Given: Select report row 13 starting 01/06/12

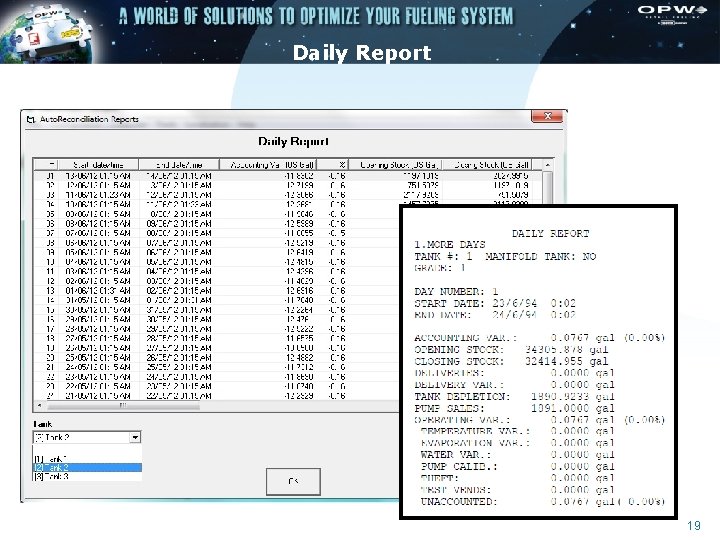Looking at the screenshot, I should click(x=217, y=291).
